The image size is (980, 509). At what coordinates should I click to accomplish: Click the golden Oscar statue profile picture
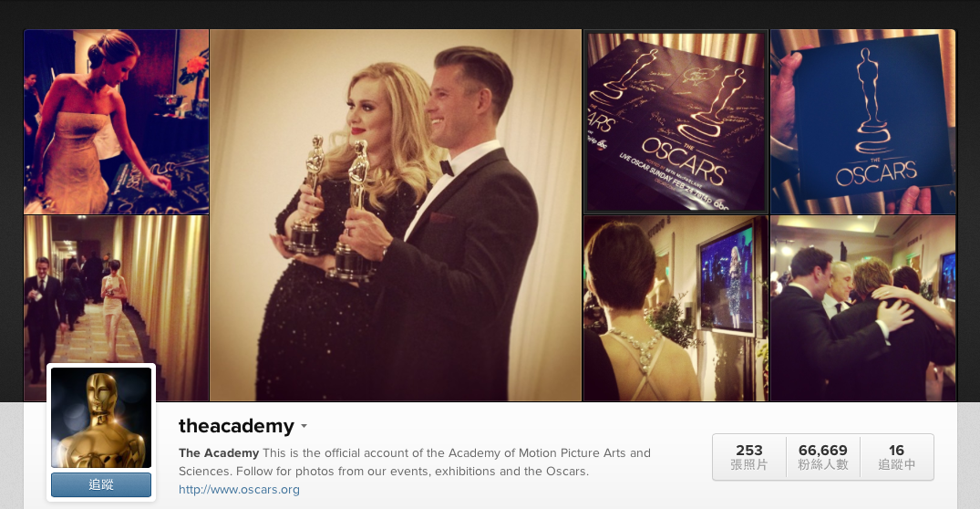[101, 417]
